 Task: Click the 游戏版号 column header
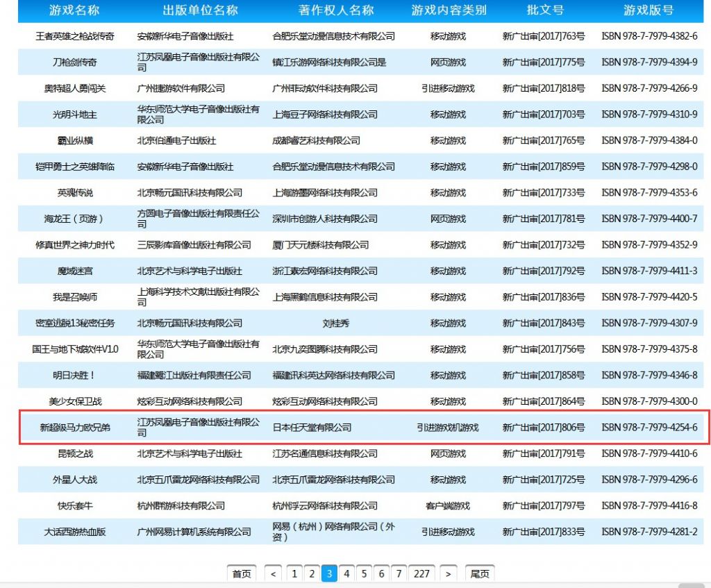tap(649, 10)
